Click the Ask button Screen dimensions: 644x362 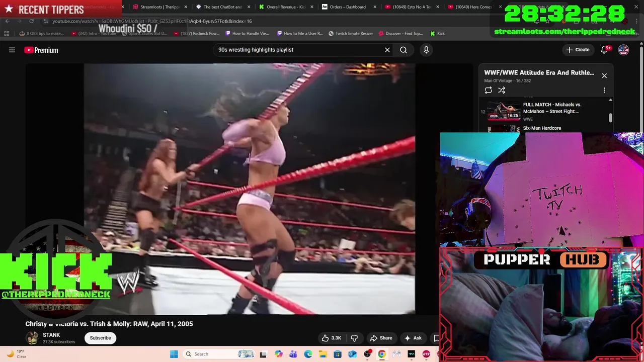pos(413,338)
